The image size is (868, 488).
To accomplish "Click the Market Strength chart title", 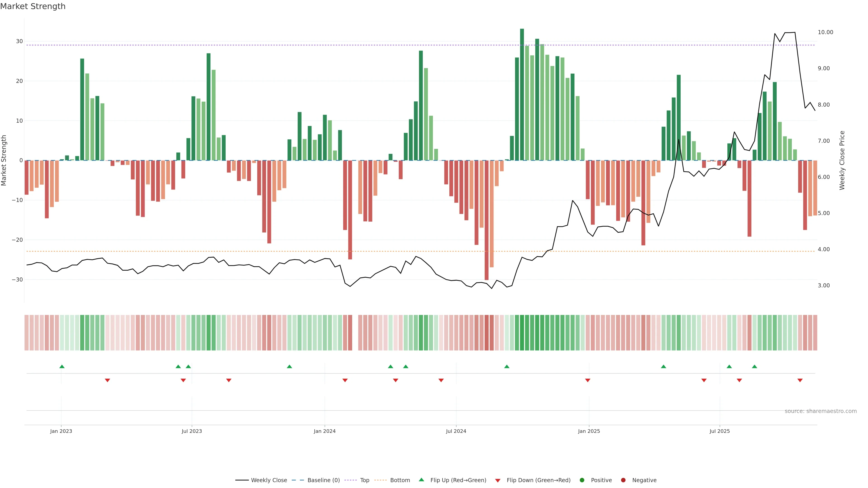I will click(x=33, y=6).
